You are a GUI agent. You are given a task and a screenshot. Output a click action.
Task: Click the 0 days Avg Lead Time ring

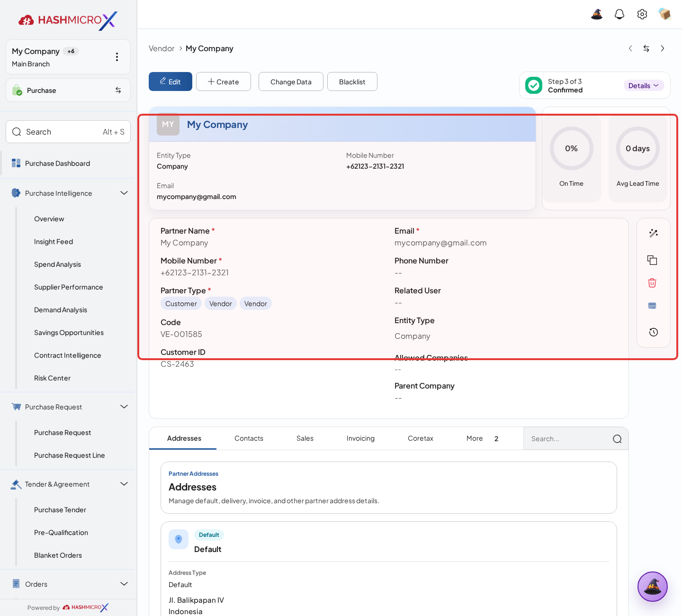pos(638,148)
